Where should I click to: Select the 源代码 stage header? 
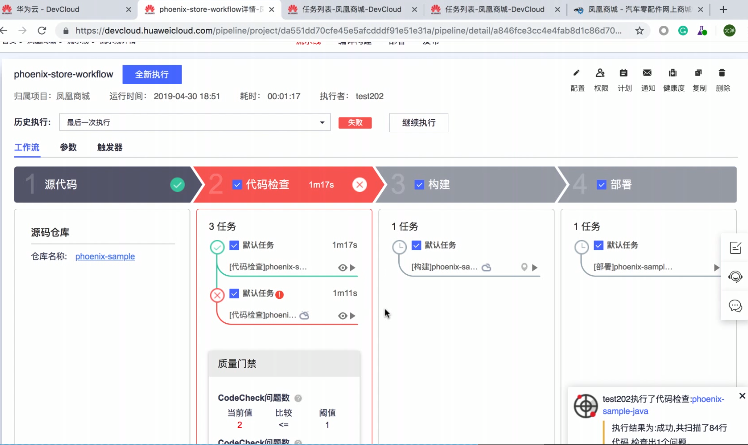[x=103, y=185]
